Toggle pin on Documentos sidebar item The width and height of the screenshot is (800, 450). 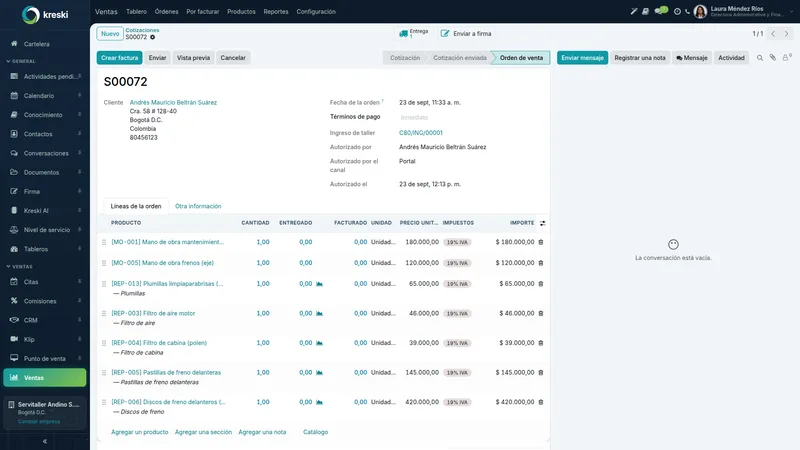(80, 172)
